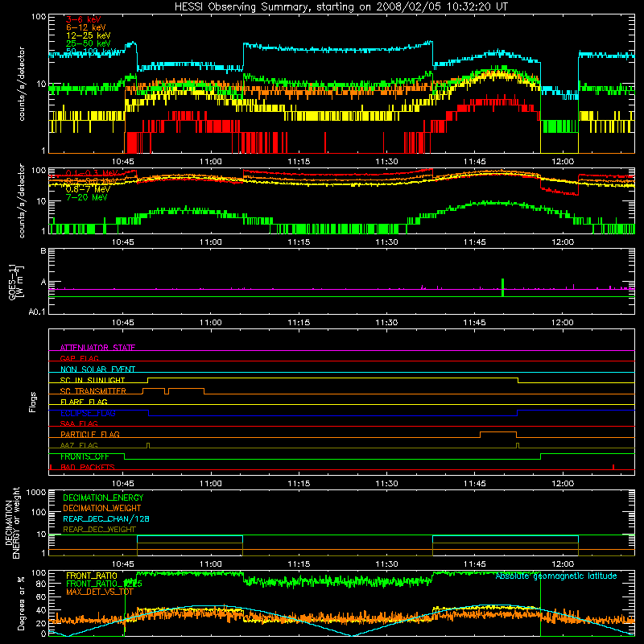644x644 pixels.
Task: Click the 'GOES-11 [W m-2]' axis title
Action: [x=16, y=283]
